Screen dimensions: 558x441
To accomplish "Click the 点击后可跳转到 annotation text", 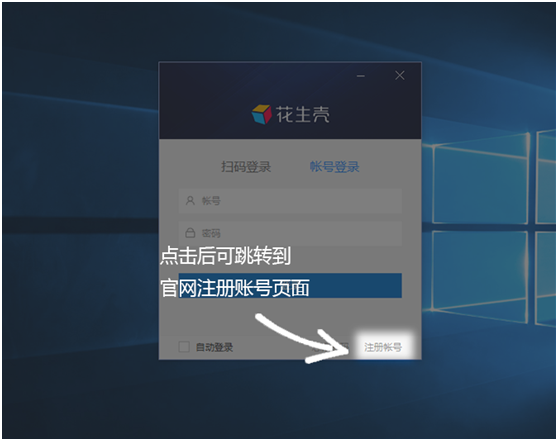I will (225, 256).
